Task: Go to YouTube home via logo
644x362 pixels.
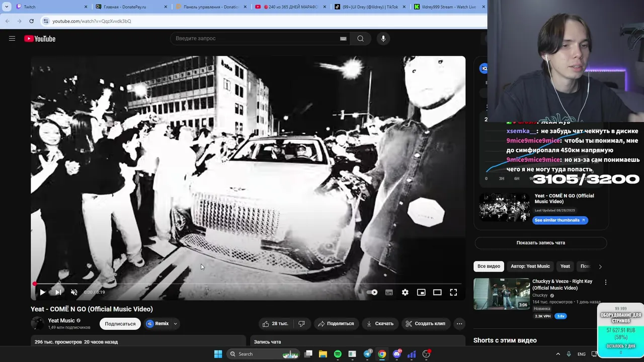Action: 40,39
